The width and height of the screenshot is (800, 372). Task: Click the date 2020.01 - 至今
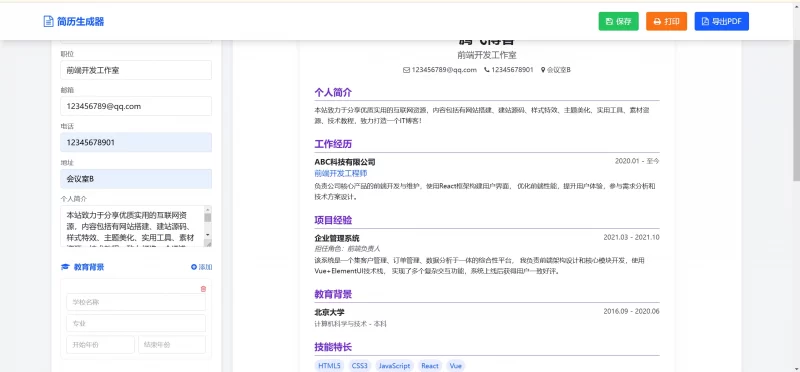click(x=637, y=161)
